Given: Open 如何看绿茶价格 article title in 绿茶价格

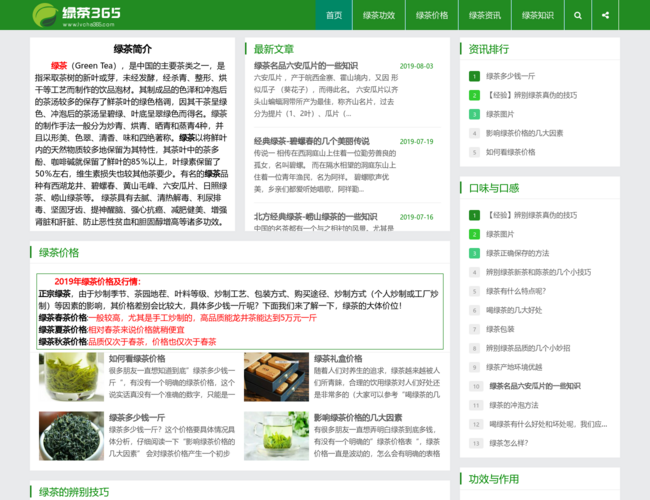Looking at the screenshot, I should pyautogui.click(x=137, y=358).
